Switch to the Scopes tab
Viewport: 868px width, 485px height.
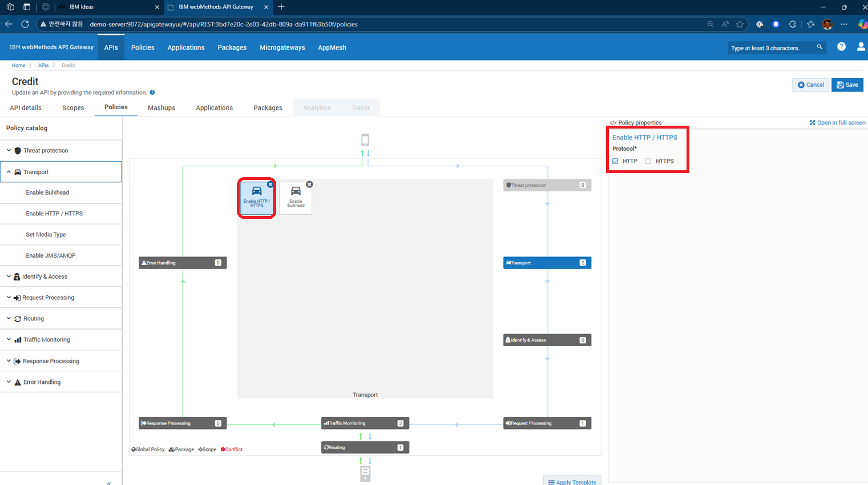tap(73, 107)
